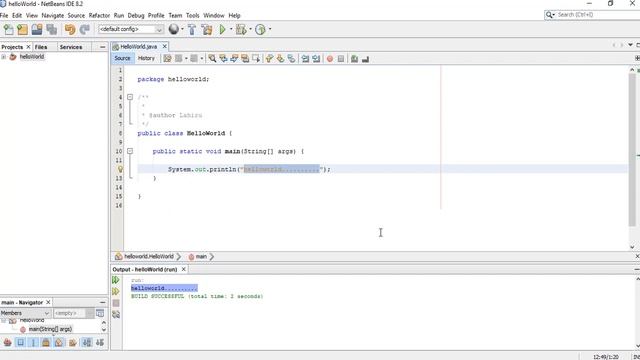Open the File menu
The height and width of the screenshot is (360, 640).
click(x=4, y=16)
